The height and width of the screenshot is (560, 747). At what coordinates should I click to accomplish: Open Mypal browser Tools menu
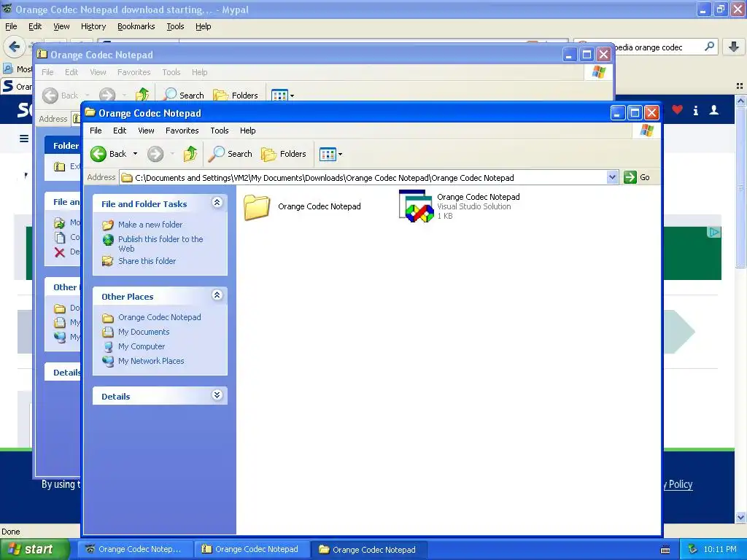[175, 27]
